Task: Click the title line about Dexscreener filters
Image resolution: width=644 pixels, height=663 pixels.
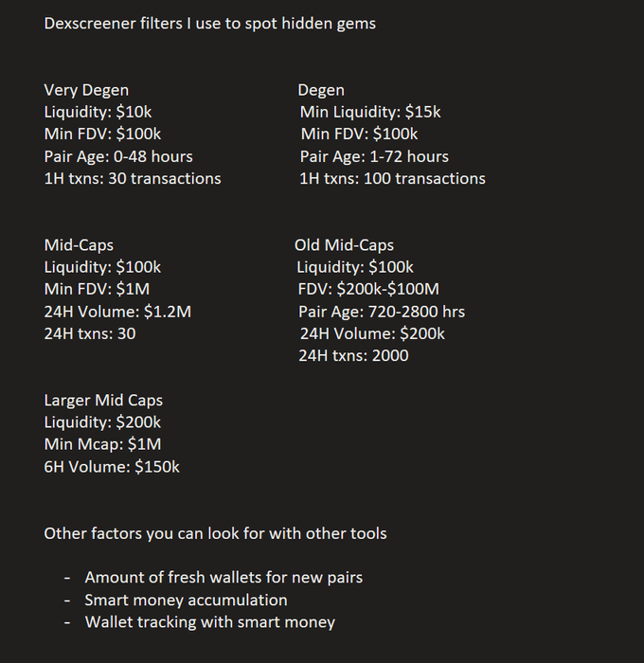Action: 209,24
